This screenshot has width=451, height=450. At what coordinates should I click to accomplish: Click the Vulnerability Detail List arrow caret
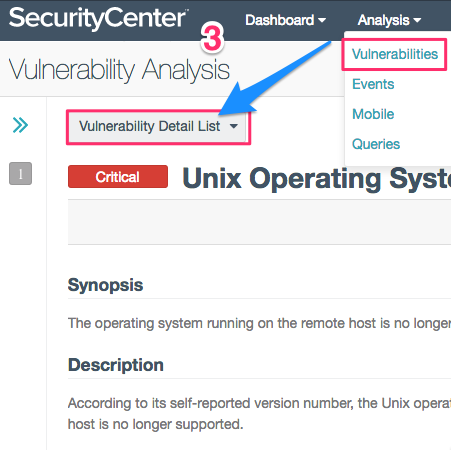coord(234,126)
